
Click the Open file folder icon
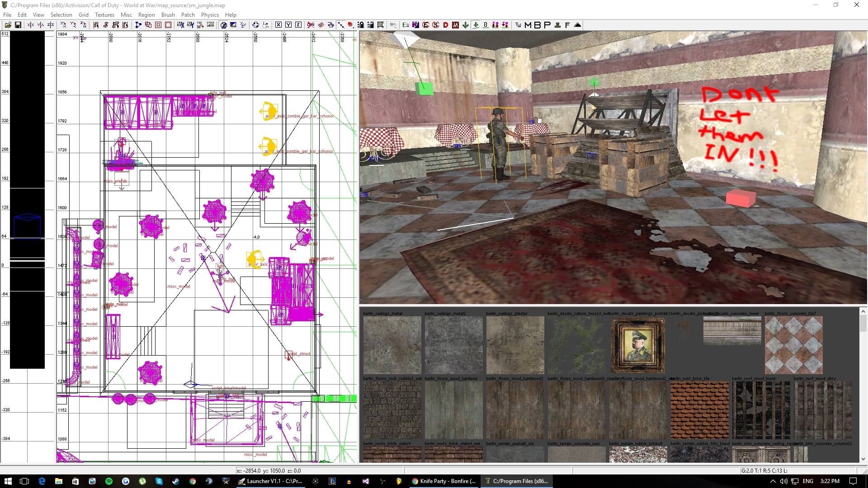[8, 25]
